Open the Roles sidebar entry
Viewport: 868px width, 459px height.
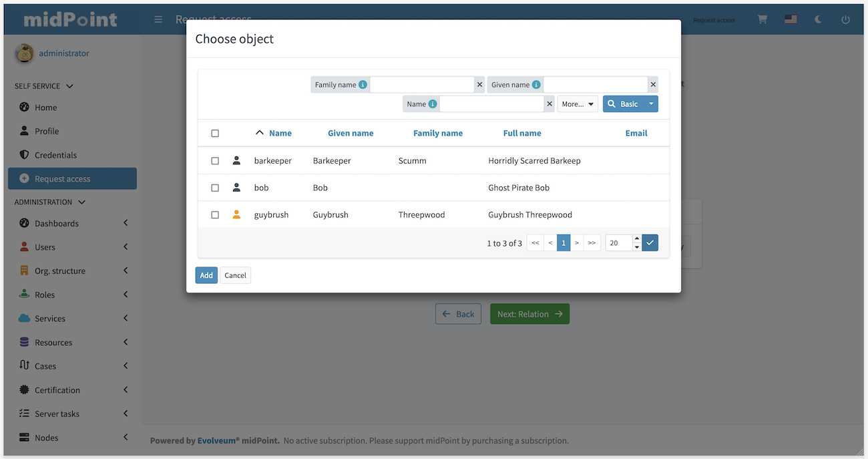[x=45, y=294]
